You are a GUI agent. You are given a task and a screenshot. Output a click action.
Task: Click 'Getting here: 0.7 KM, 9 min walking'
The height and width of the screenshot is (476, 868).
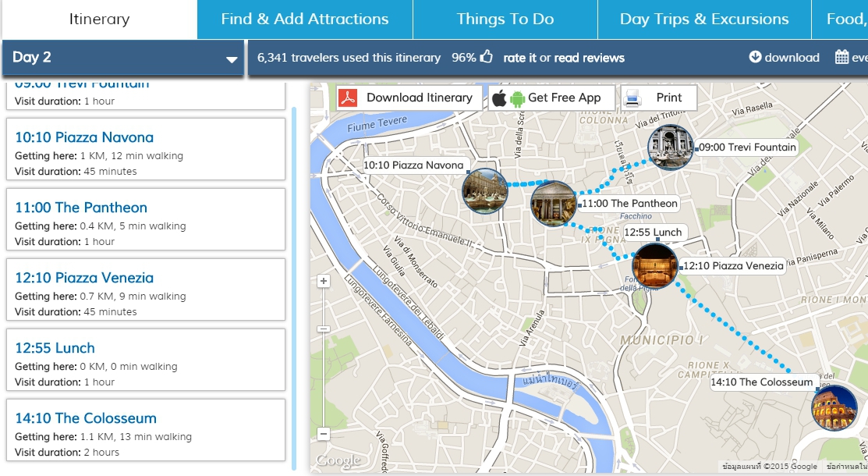[100, 297]
